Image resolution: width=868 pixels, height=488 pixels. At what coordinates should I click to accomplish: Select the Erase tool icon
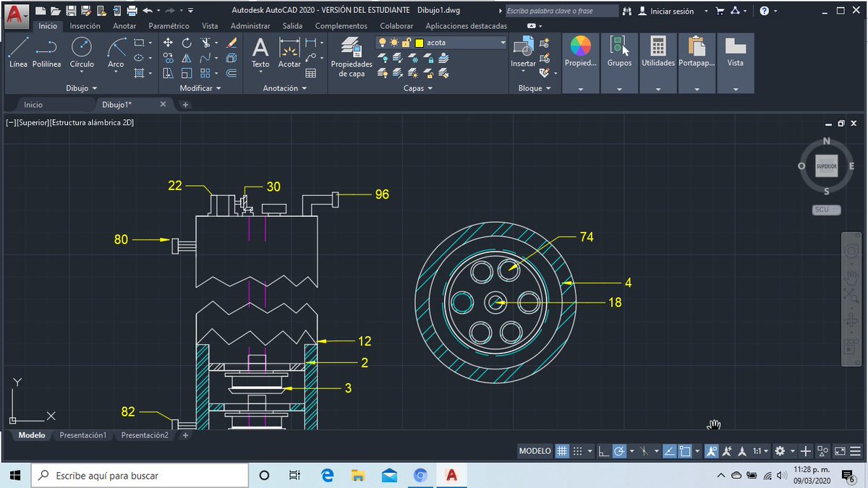click(x=231, y=43)
